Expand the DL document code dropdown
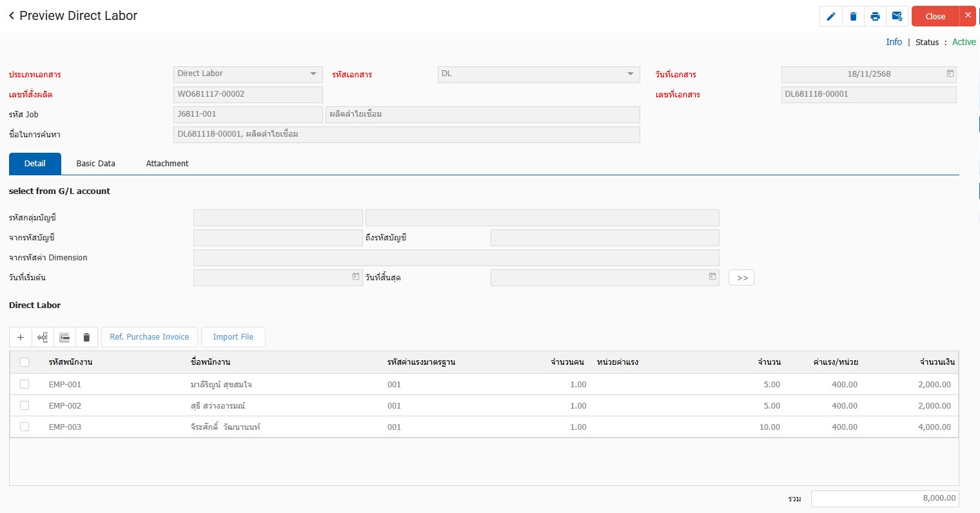Screen dimensions: 980x513 (x=630, y=74)
